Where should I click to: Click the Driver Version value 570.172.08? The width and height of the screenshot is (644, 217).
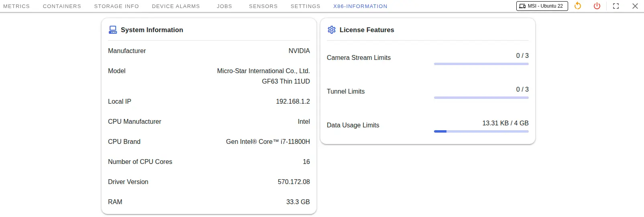[293, 182]
